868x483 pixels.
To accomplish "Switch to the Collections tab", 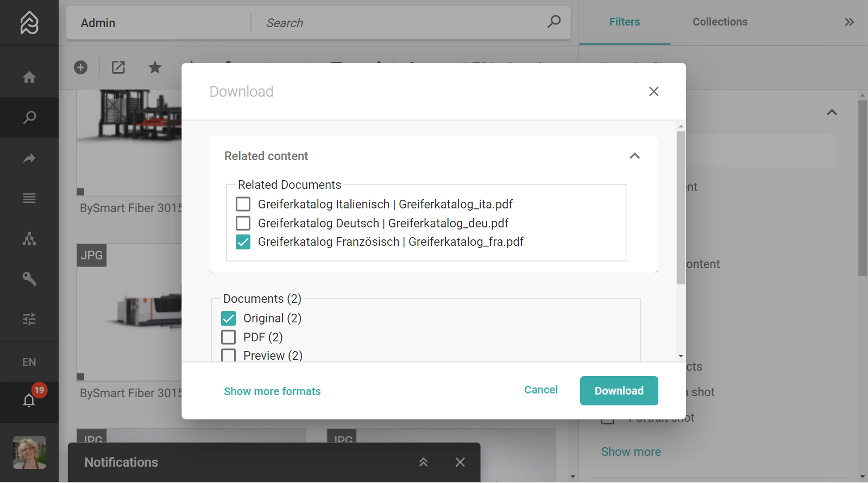I will tap(720, 22).
